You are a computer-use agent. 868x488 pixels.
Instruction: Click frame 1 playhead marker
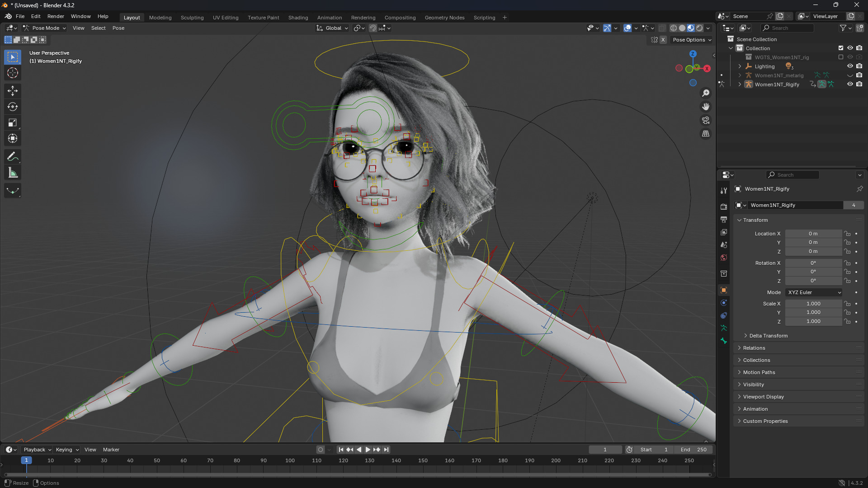26,460
